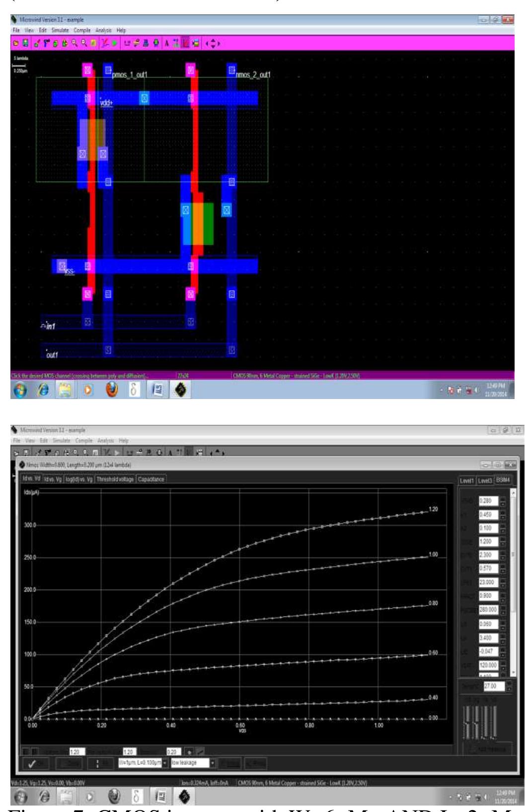Click parameter field showing 0.450
Viewport: 529px width, 812px height.
pyautogui.click(x=488, y=515)
